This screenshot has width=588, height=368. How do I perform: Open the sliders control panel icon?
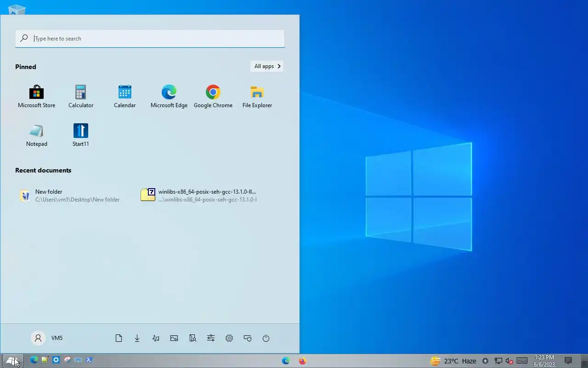tap(211, 338)
